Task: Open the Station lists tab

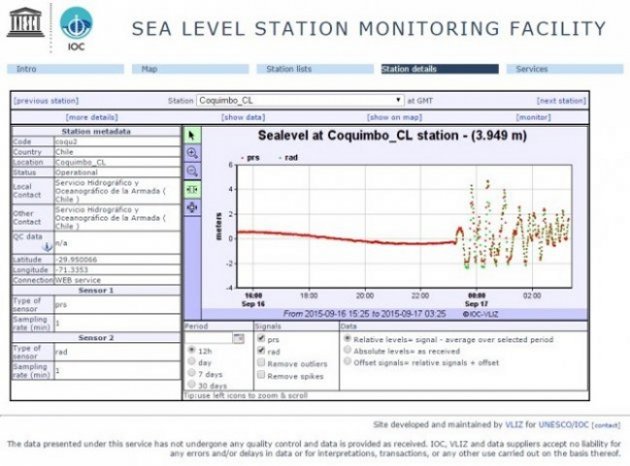Action: tap(288, 69)
